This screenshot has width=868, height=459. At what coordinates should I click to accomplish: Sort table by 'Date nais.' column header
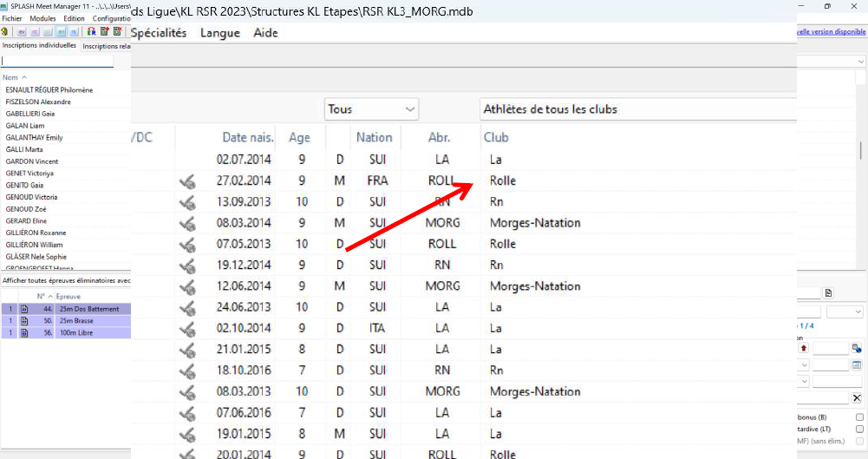(x=248, y=137)
